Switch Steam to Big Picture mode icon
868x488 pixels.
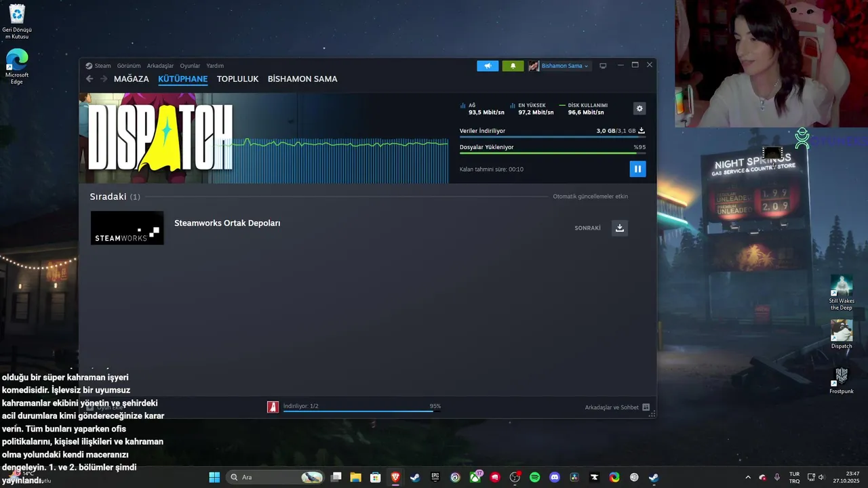(603, 66)
